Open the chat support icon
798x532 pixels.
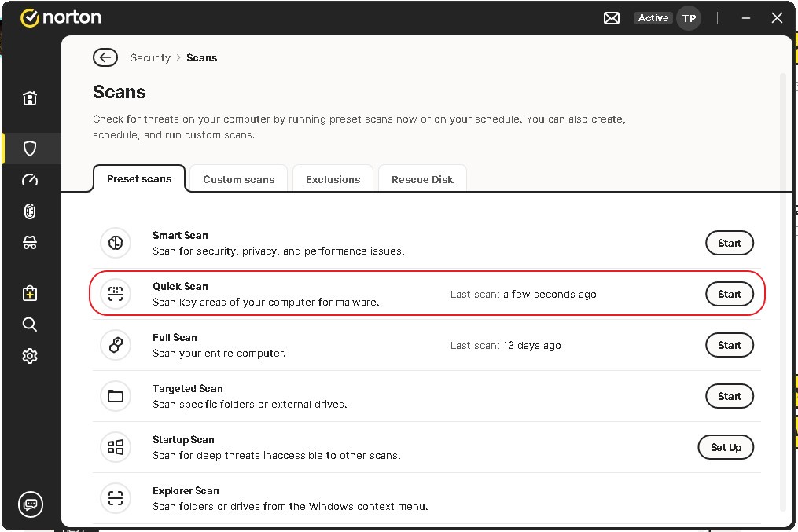pyautogui.click(x=31, y=504)
